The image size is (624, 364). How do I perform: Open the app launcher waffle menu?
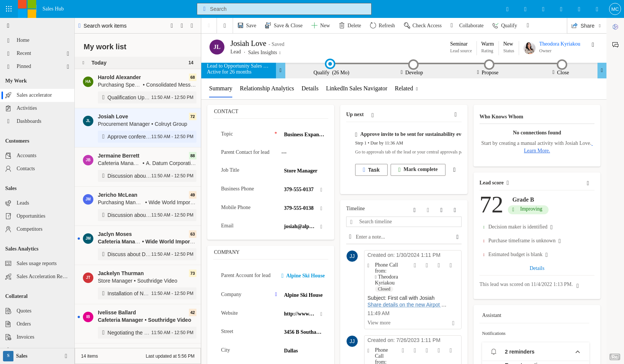tap(9, 9)
